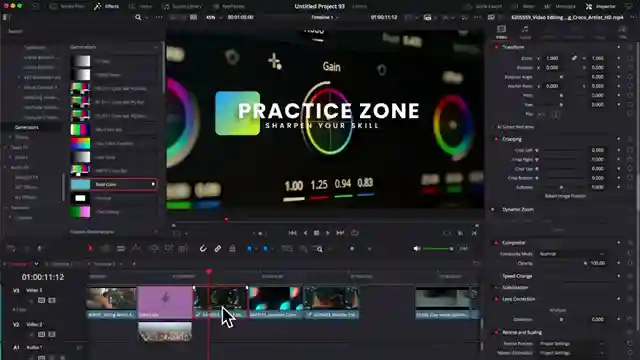Toggle the Cropping section enable switch
This screenshot has height=360, width=640.
pyautogui.click(x=496, y=139)
